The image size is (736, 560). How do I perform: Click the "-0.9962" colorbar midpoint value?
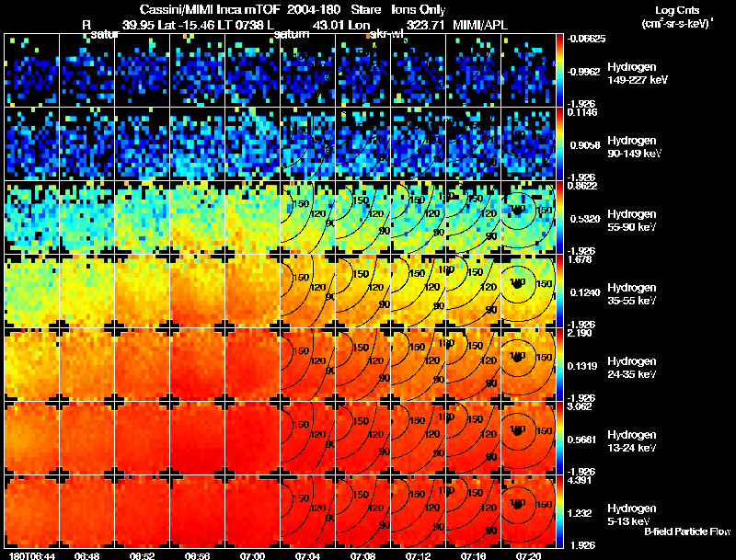[584, 72]
